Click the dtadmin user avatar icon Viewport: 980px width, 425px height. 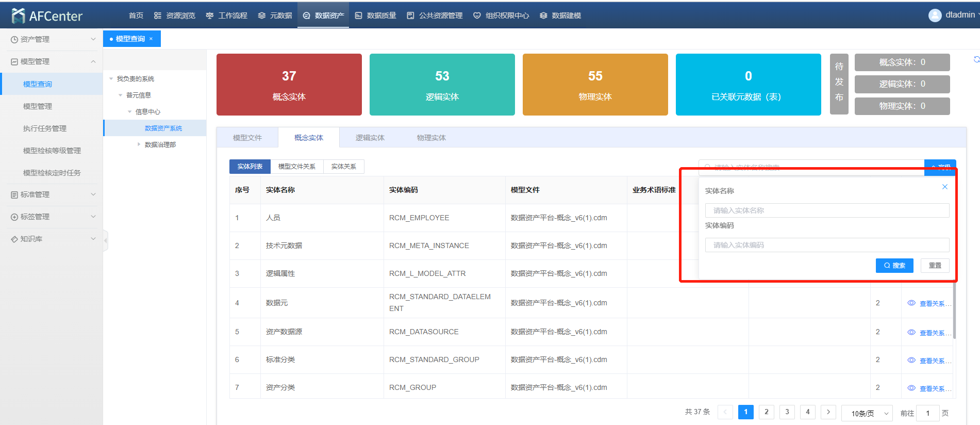[x=935, y=15]
